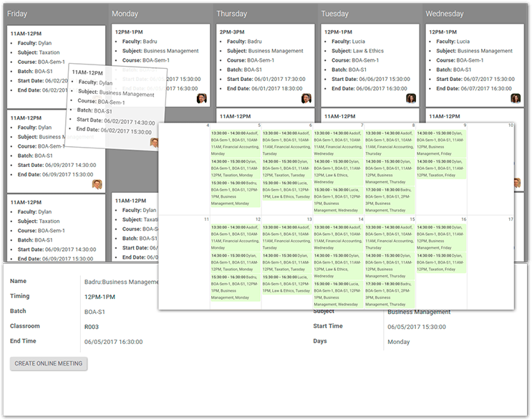This screenshot has width=532, height=420.
Task: Open bottom Friday Taxation card dated 06/09
Action: (x=56, y=228)
